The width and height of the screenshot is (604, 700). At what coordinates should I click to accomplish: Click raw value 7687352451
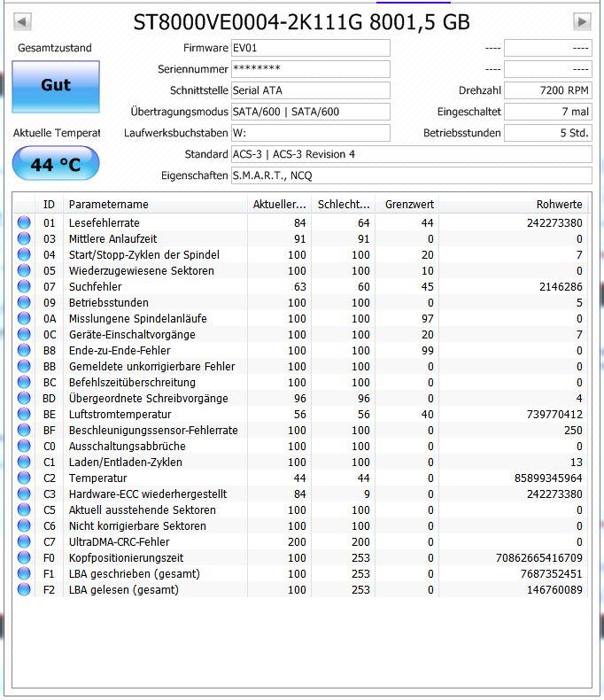coord(552,573)
